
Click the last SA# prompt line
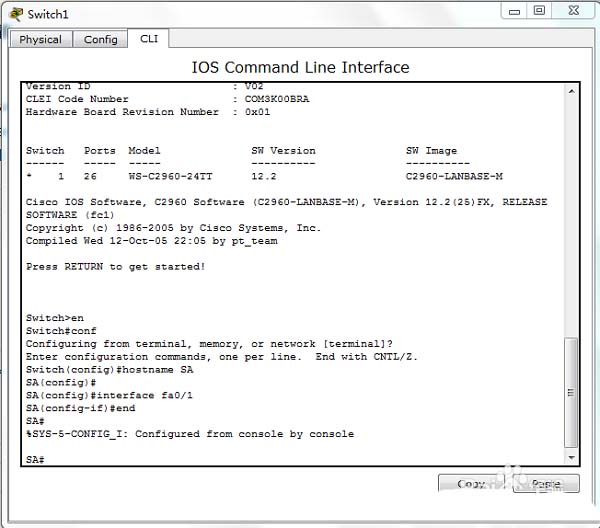tap(35, 460)
